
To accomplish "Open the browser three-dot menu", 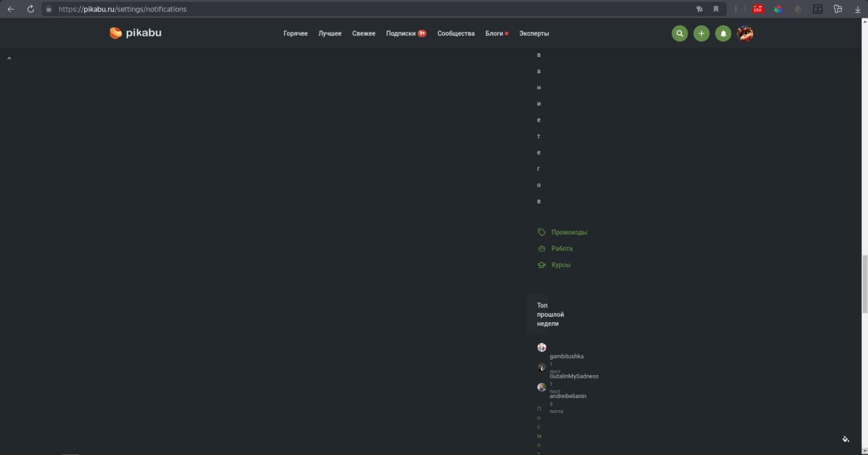I will point(736,9).
